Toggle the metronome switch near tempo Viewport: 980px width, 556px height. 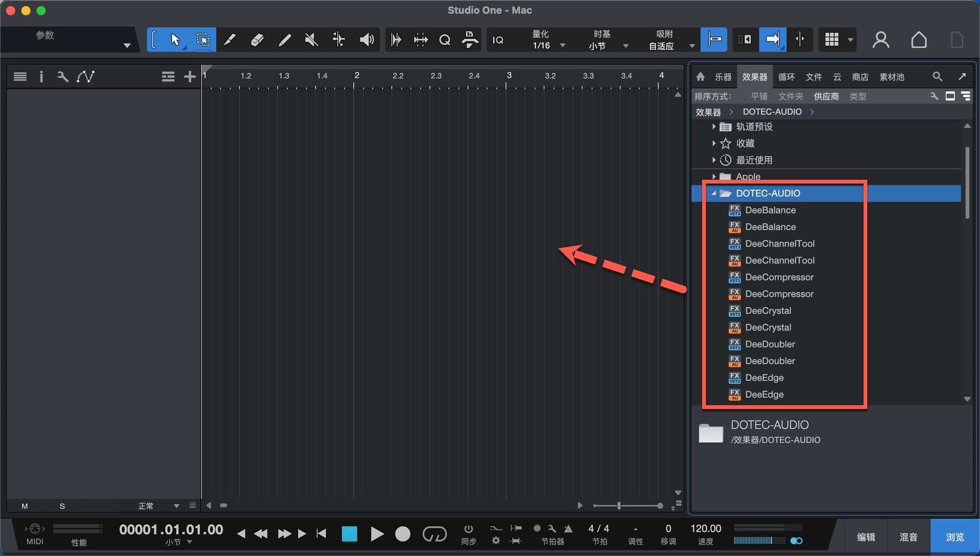(796, 541)
